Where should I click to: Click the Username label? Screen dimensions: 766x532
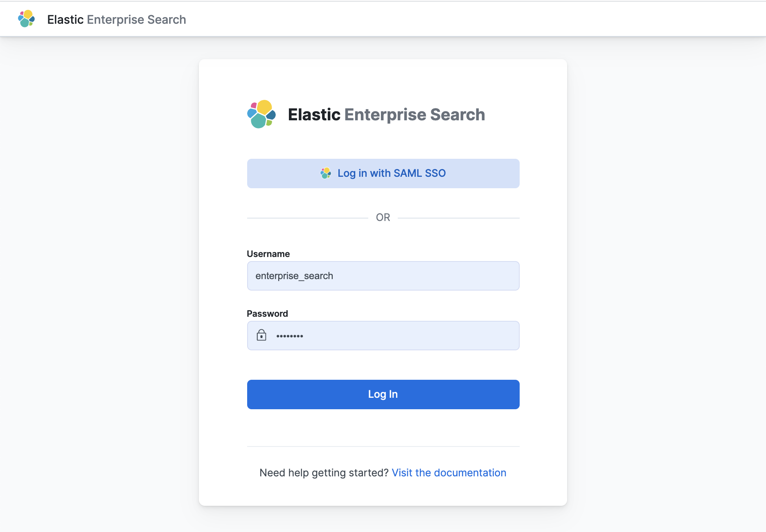(268, 254)
